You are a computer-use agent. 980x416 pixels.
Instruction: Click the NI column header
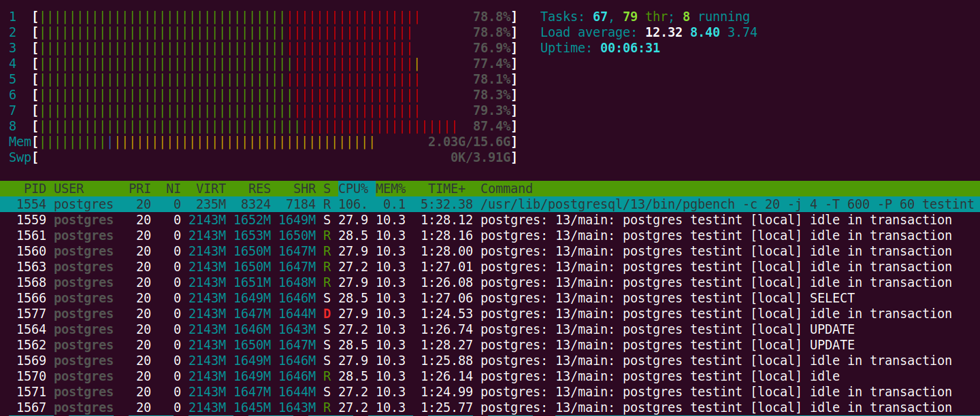pos(174,188)
